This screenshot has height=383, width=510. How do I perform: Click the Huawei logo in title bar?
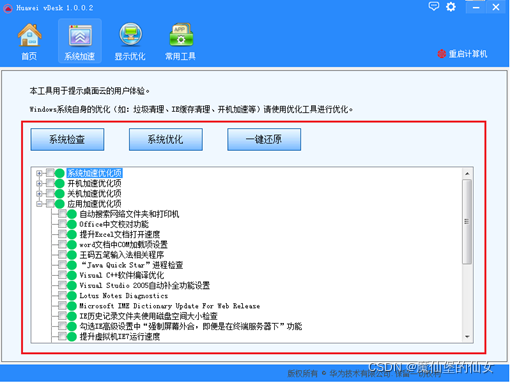[x=8, y=8]
